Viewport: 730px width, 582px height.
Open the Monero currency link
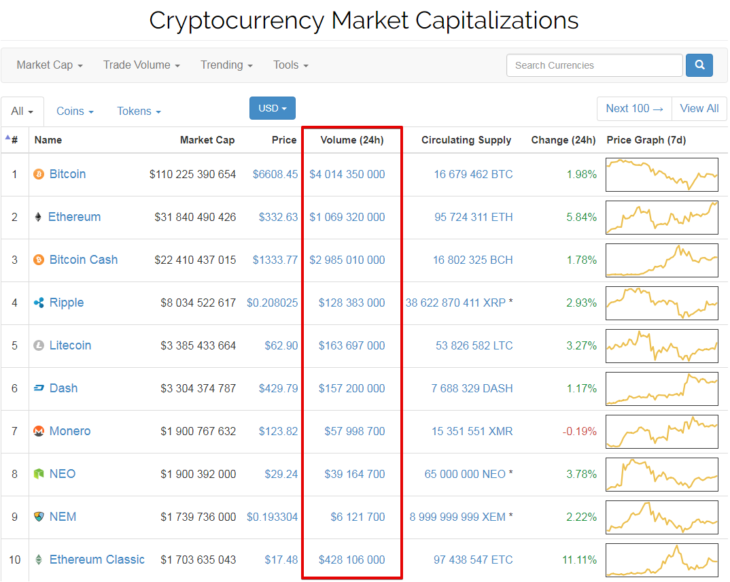point(70,431)
